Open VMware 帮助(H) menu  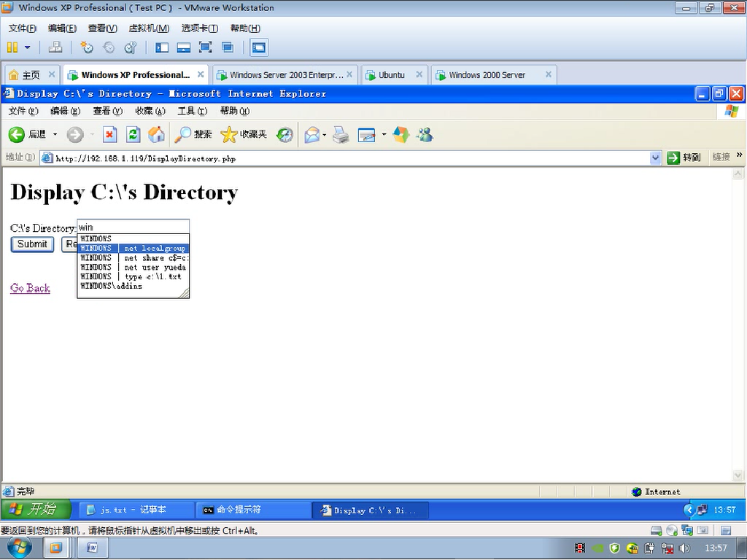[245, 28]
